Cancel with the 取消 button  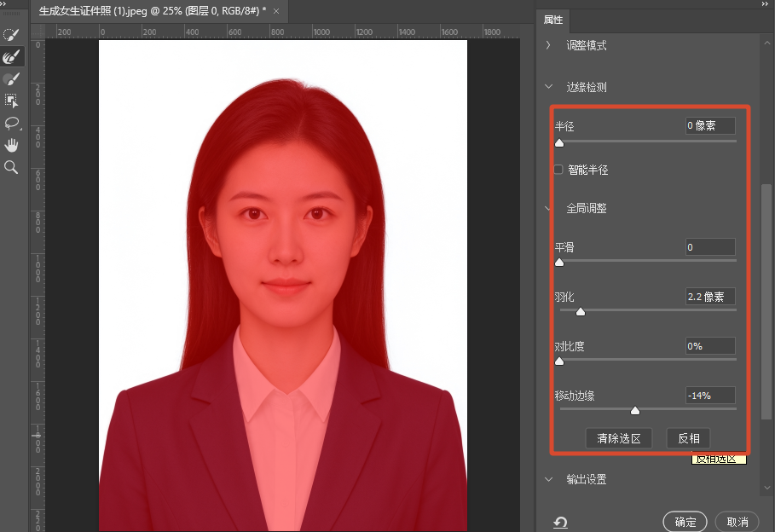click(737, 522)
